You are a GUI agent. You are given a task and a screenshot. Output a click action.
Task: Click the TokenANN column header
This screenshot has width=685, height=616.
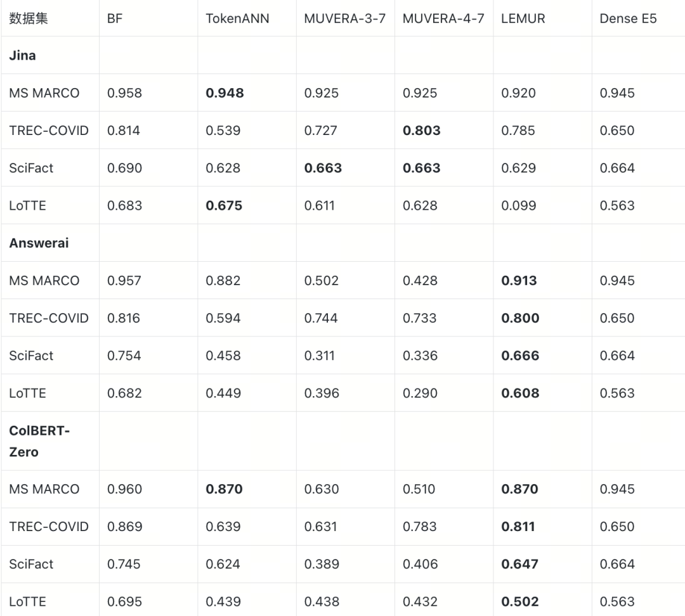[237, 18]
